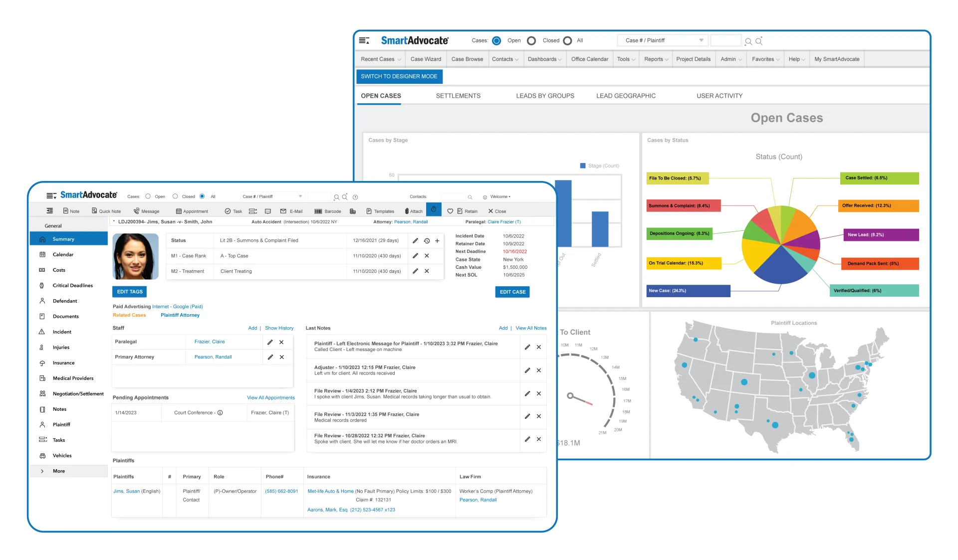The width and height of the screenshot is (958, 560).
Task: Edit the Paralegal staff row pencil
Action: click(270, 342)
